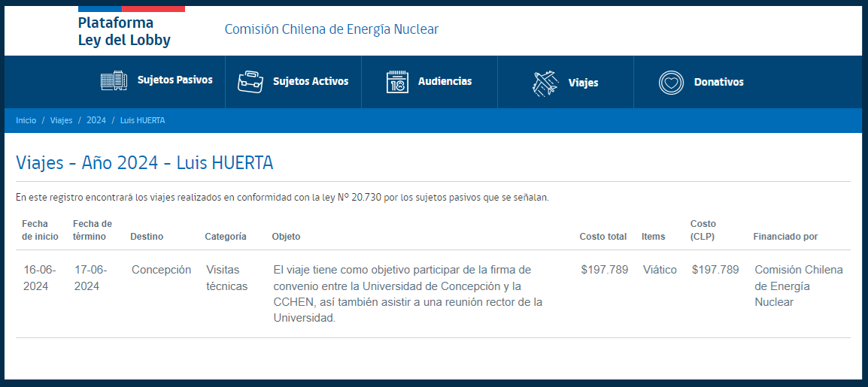
Task: Click the Destino column header
Action: 147,237
